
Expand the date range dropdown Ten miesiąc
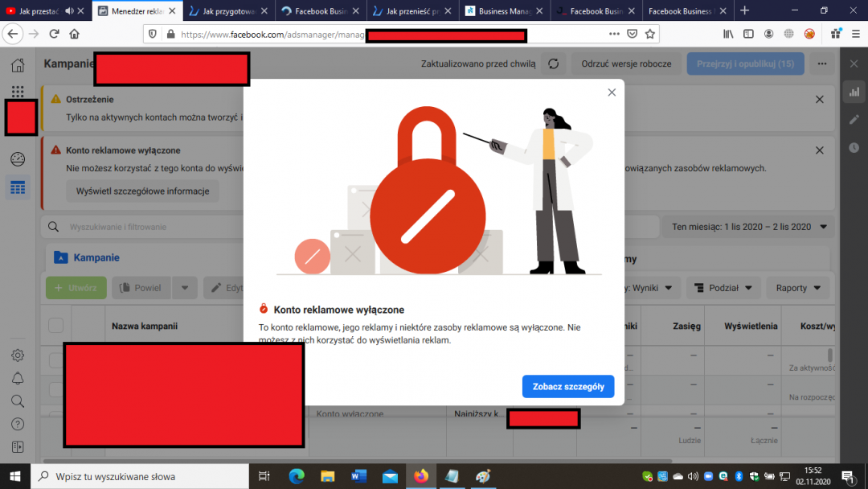pyautogui.click(x=748, y=228)
